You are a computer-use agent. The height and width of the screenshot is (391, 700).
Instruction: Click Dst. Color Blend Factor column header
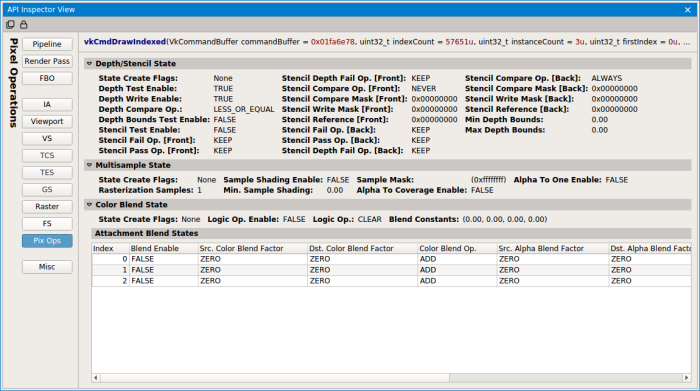(362, 248)
